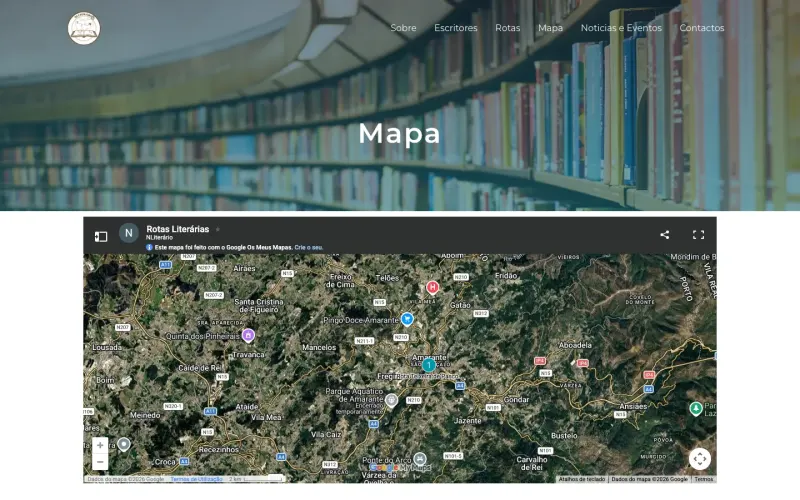Click the Lousada map label
The width and height of the screenshot is (800, 500).
point(107,347)
